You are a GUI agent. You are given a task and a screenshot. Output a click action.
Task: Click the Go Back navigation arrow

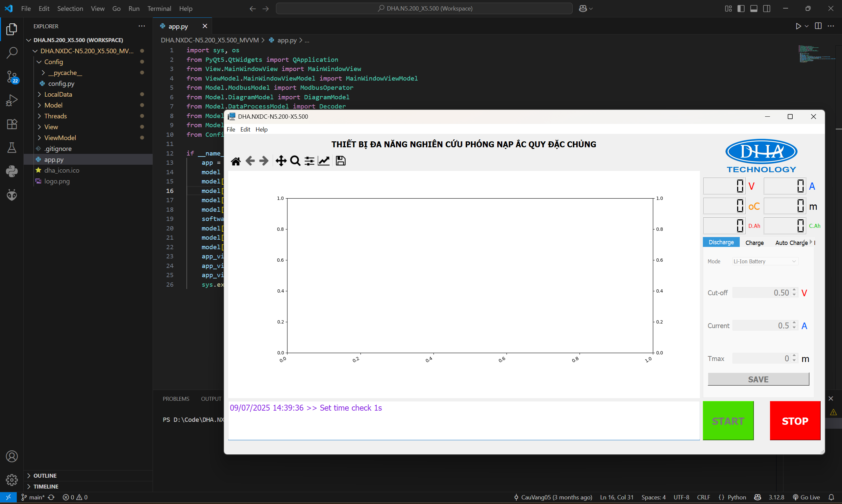pos(252,9)
